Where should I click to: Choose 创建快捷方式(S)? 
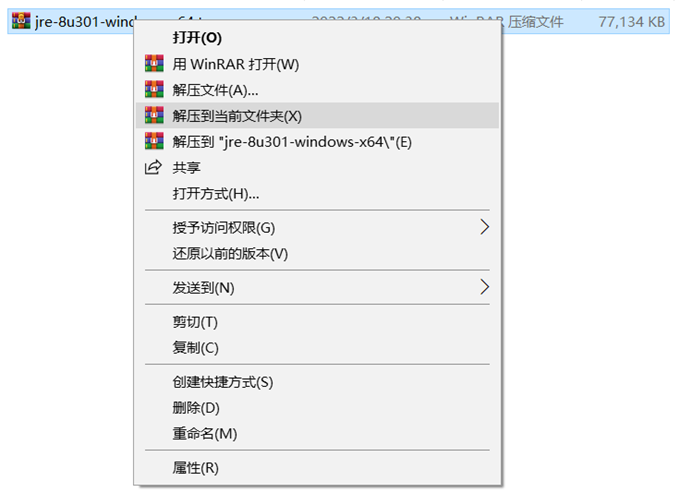(x=223, y=382)
